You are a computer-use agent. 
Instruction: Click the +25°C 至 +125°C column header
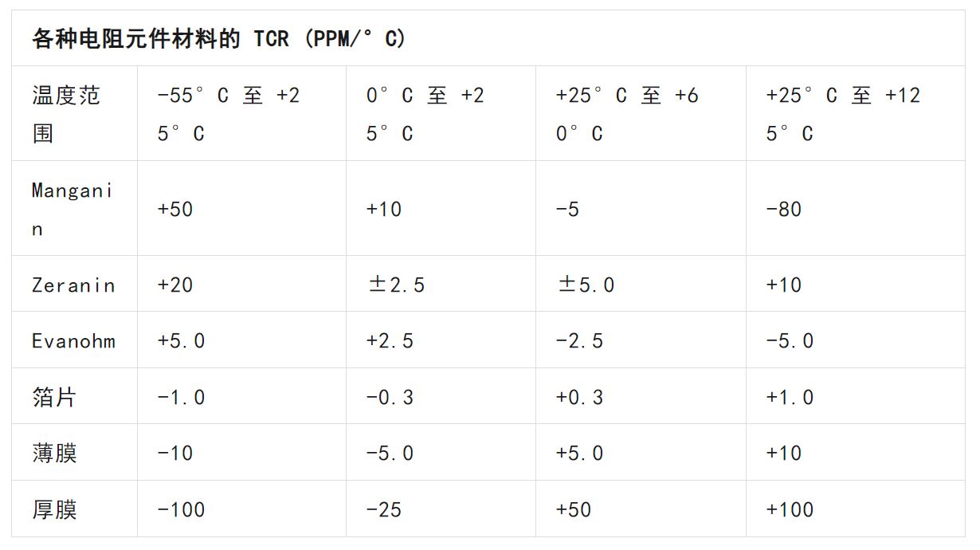pos(842,114)
